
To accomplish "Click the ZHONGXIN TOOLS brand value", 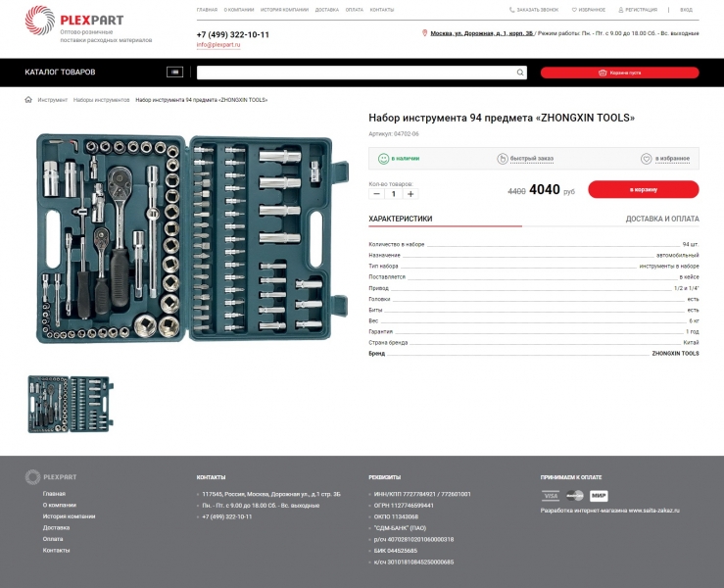I will pos(675,354).
